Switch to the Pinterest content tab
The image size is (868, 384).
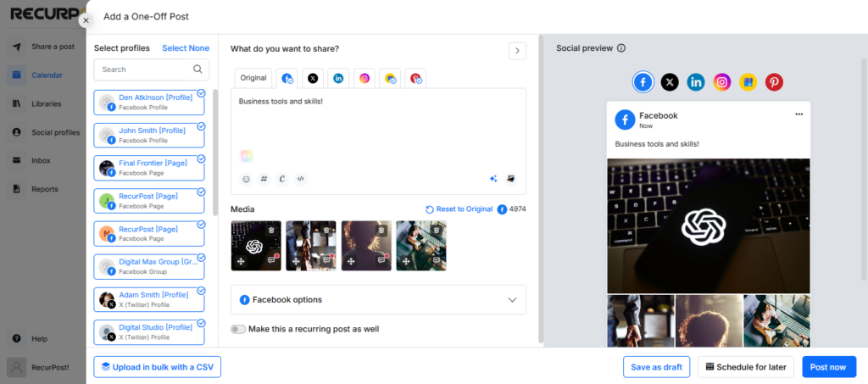[415, 78]
